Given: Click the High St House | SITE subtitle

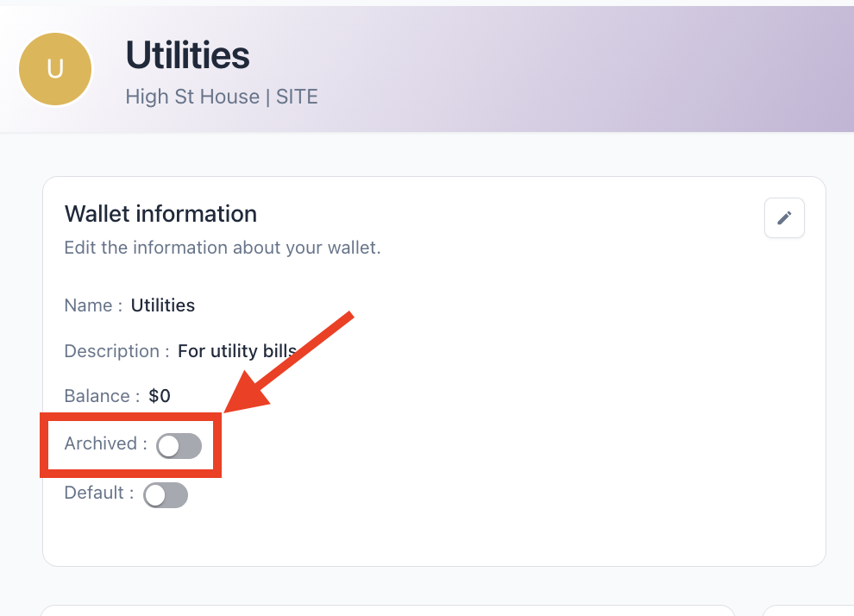Looking at the screenshot, I should 222,96.
